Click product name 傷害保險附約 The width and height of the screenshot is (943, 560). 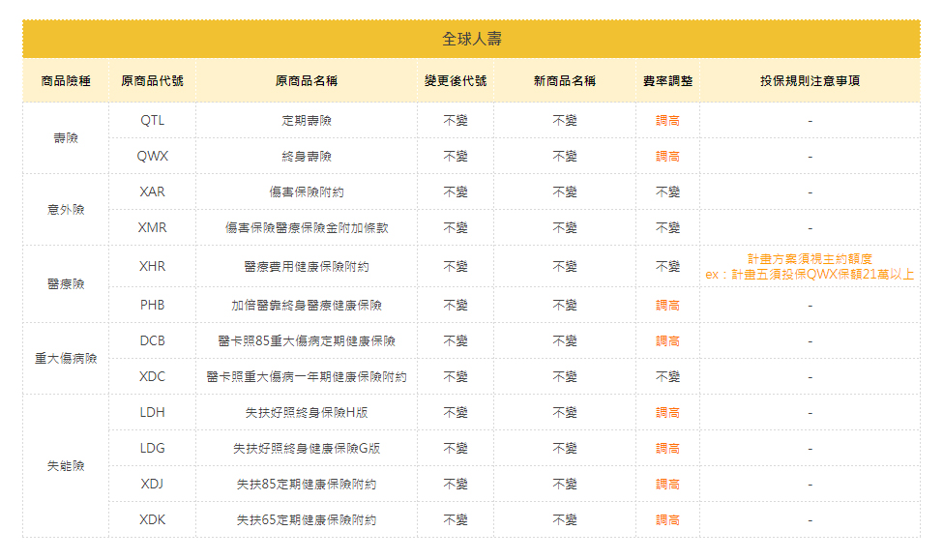coord(307,192)
